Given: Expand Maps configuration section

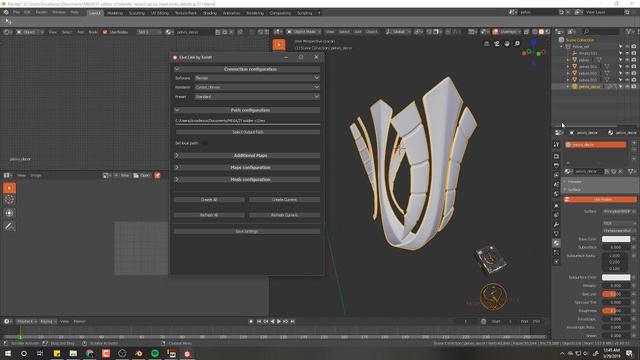Looking at the screenshot, I should pyautogui.click(x=247, y=167).
